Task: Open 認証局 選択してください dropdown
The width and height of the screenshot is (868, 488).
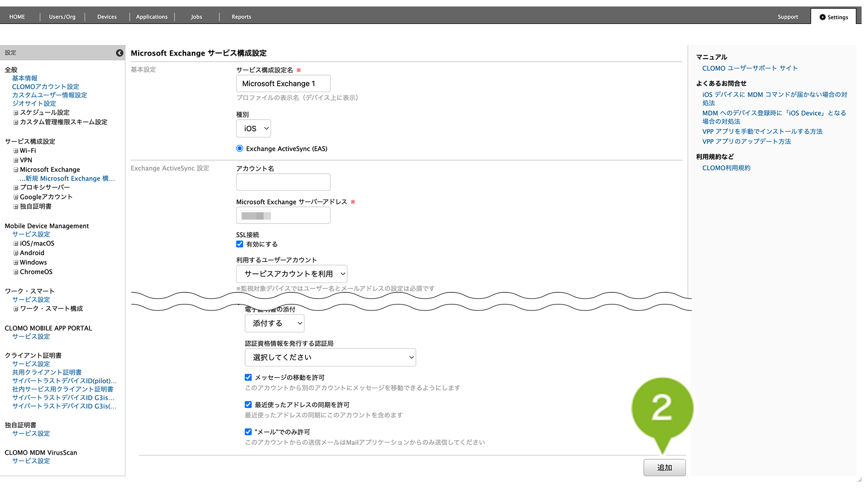Action: (x=331, y=357)
